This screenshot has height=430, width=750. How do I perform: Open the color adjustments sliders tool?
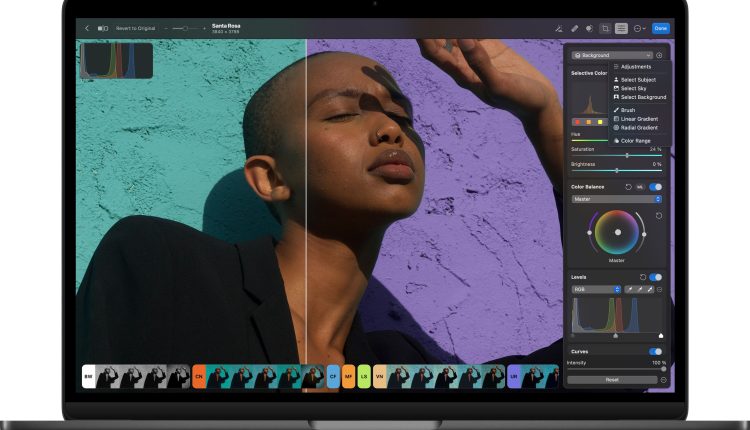pos(621,29)
